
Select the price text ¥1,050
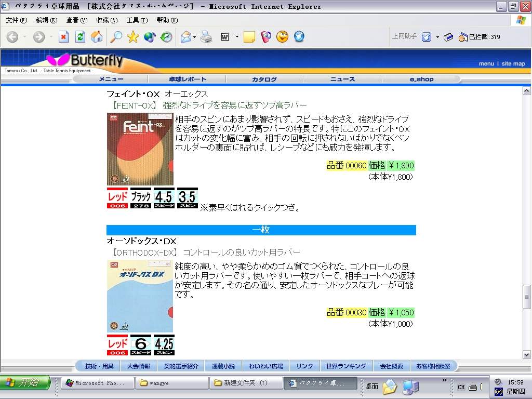[401, 312]
